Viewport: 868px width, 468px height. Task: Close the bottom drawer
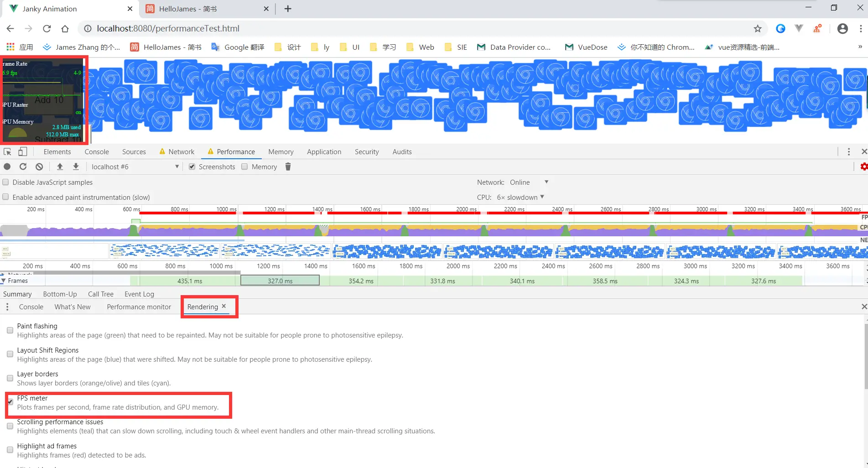coord(864,307)
